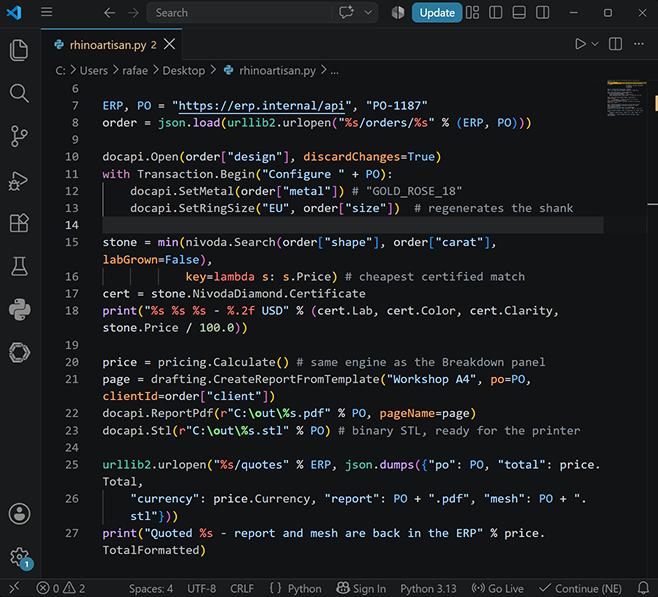Click the Desktop breadcrumb segment
This screenshot has height=597, width=658.
pyautogui.click(x=184, y=70)
